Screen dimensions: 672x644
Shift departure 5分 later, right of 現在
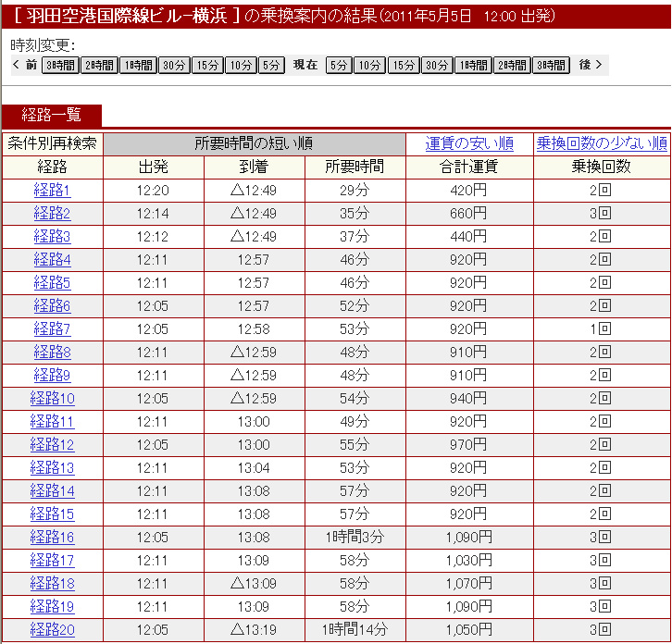338,65
